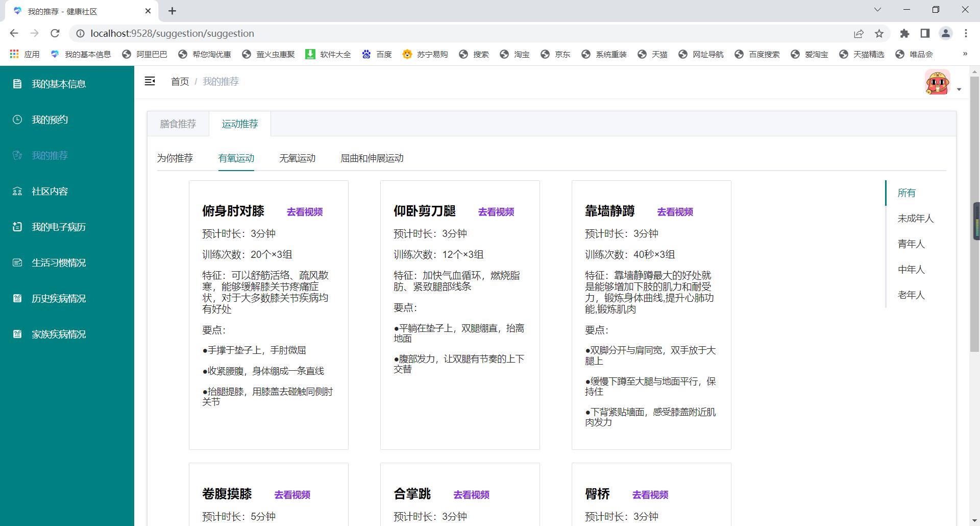This screenshot has height=526, width=980.
Task: Open the 屈曲和伸展运动 sub-tab
Action: coord(372,158)
